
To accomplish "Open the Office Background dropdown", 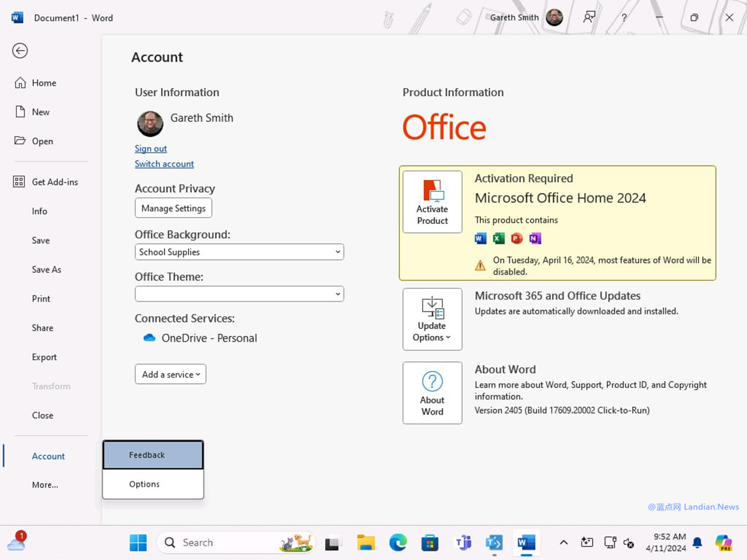I will (239, 252).
